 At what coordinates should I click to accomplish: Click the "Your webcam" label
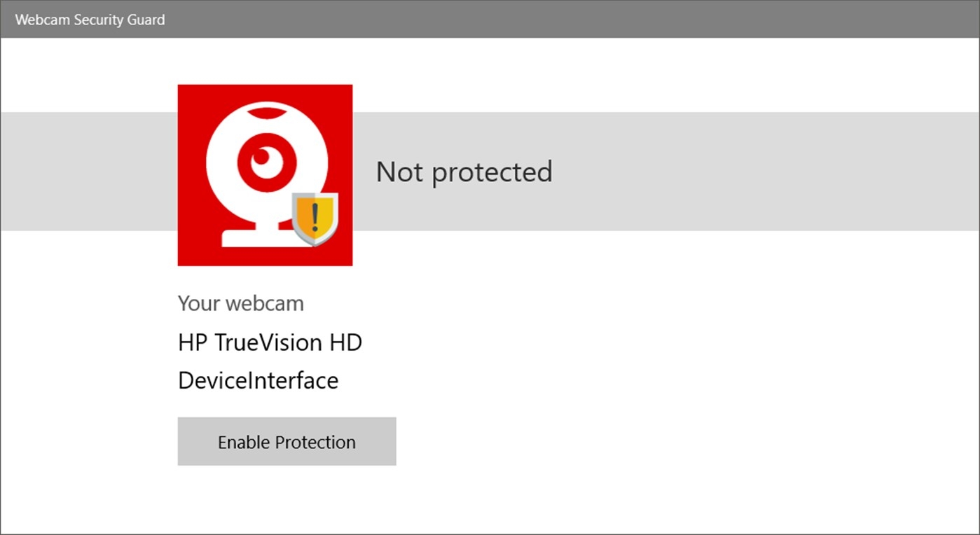click(x=241, y=304)
